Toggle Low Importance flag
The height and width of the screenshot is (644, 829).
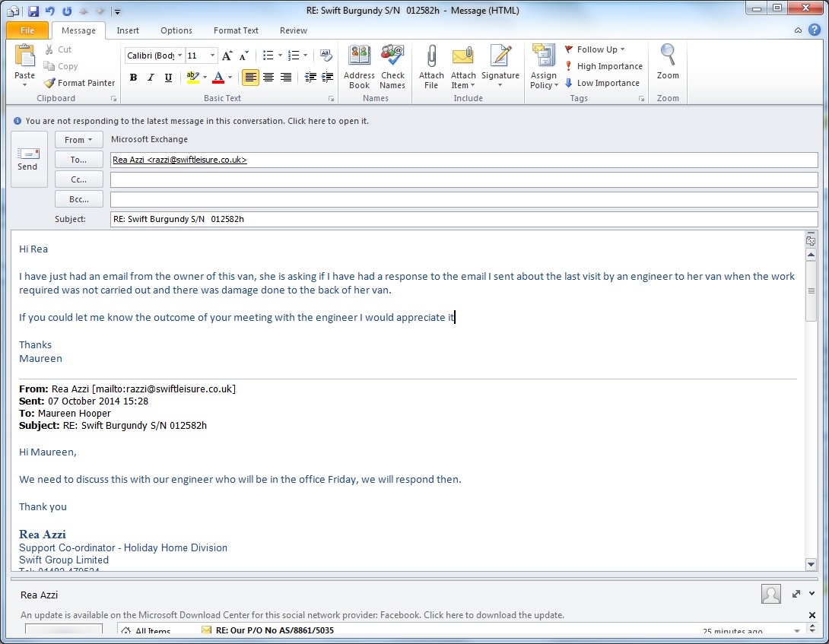(x=602, y=83)
